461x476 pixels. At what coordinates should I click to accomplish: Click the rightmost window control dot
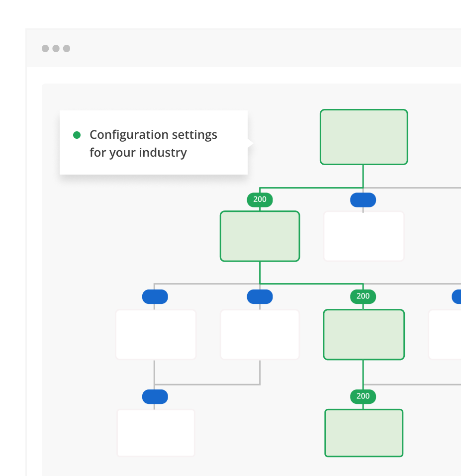point(66,48)
